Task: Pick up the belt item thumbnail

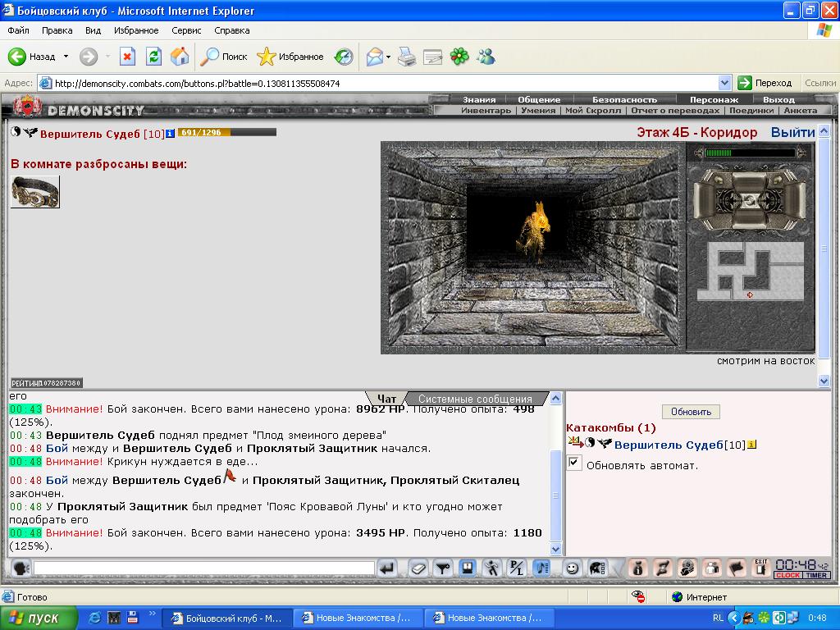Action: click(x=35, y=192)
